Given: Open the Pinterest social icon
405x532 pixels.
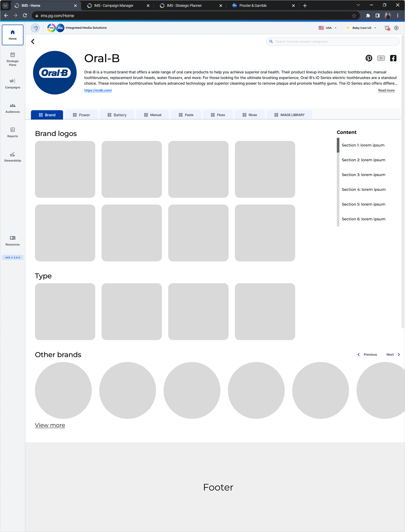Looking at the screenshot, I should coord(369,58).
